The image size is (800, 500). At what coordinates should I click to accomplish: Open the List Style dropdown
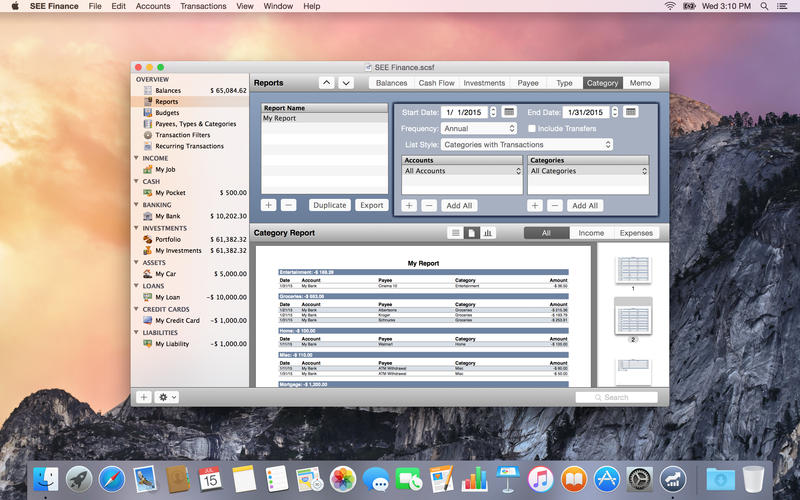click(527, 145)
